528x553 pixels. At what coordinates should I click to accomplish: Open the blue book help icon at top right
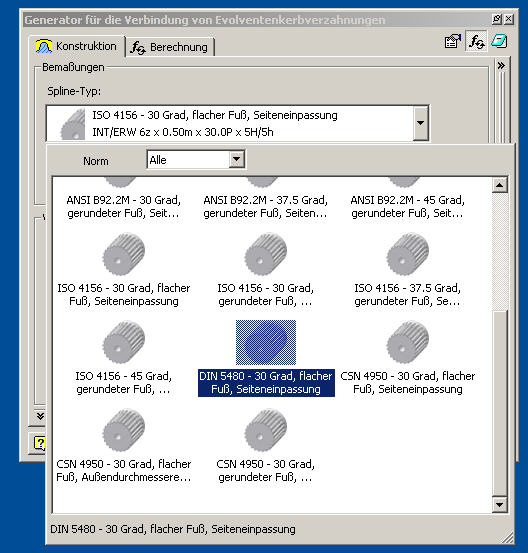[499, 41]
